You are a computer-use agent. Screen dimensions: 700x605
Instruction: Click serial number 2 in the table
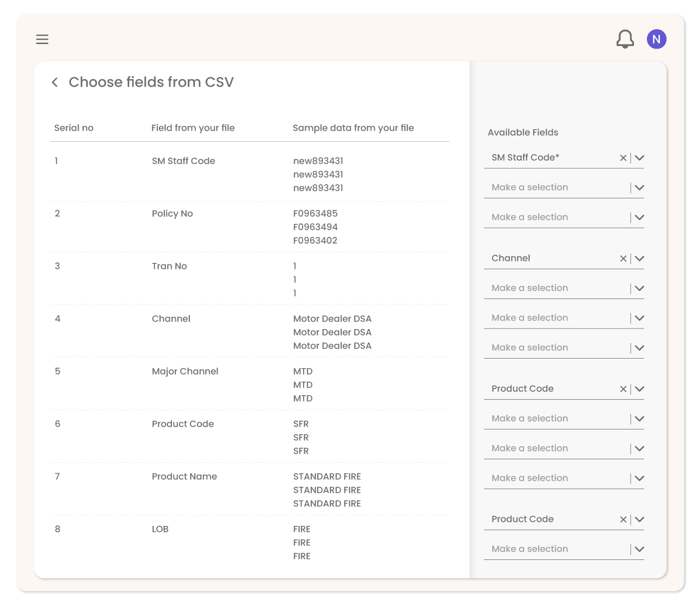tap(57, 213)
